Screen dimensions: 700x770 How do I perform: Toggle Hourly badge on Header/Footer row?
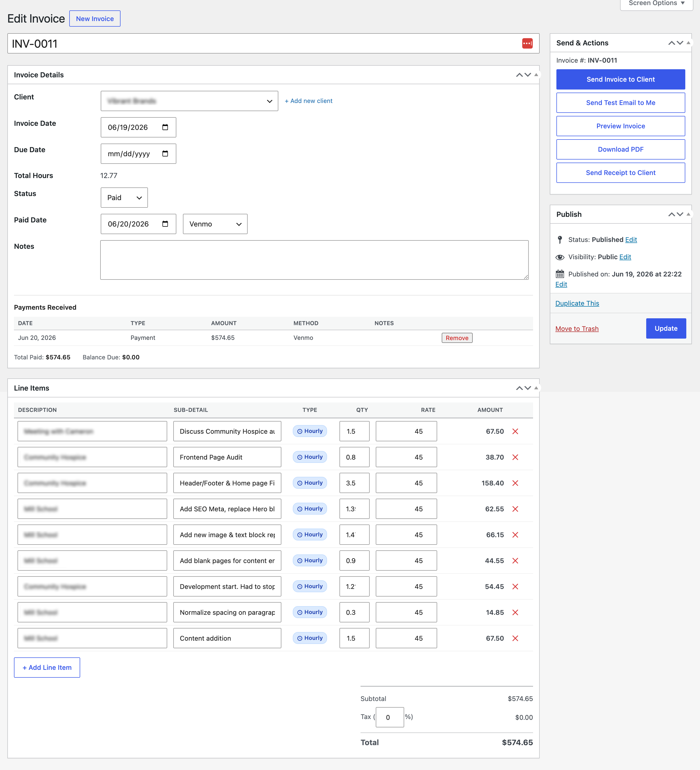[x=310, y=483]
